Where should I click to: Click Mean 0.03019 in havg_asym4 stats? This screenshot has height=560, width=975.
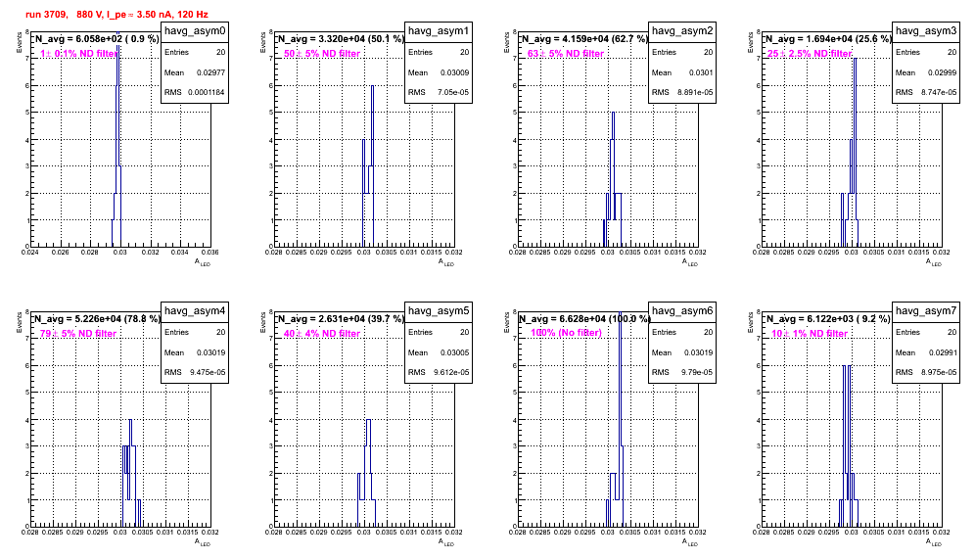(x=195, y=352)
